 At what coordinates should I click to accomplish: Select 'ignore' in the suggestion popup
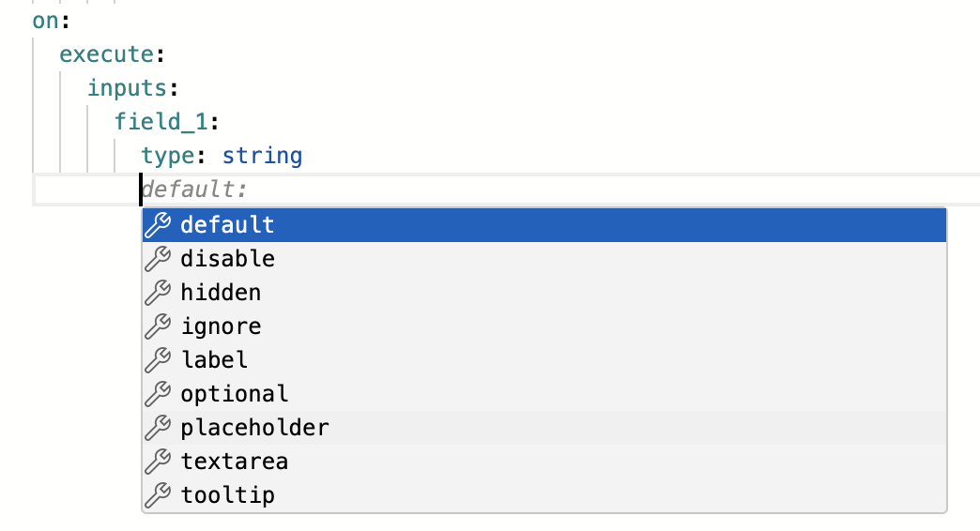tap(221, 326)
